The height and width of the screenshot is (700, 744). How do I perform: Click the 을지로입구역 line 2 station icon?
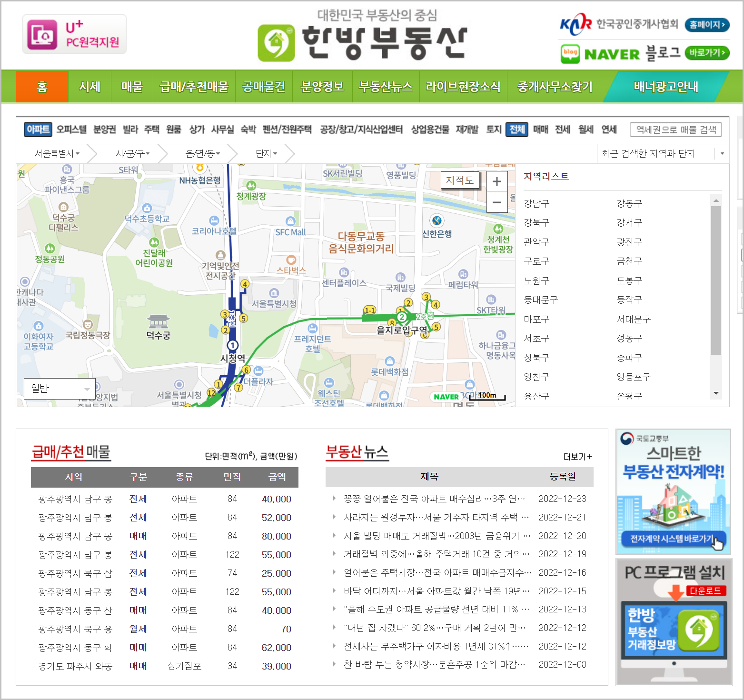(x=402, y=317)
